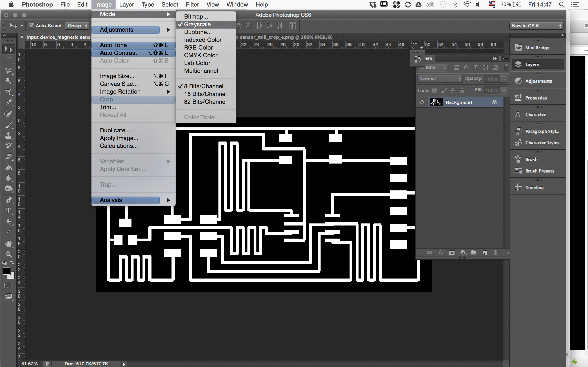Open the Normal blend mode dropdown
This screenshot has height=367, width=588.
[x=440, y=79]
